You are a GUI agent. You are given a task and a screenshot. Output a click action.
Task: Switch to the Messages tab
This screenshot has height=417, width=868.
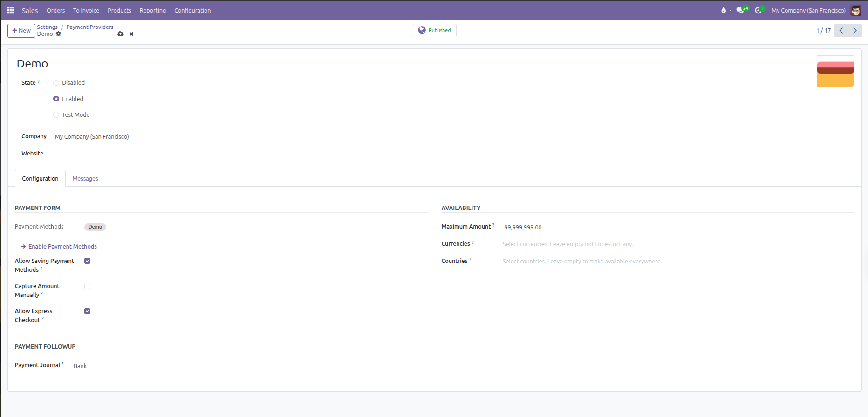[85, 179]
